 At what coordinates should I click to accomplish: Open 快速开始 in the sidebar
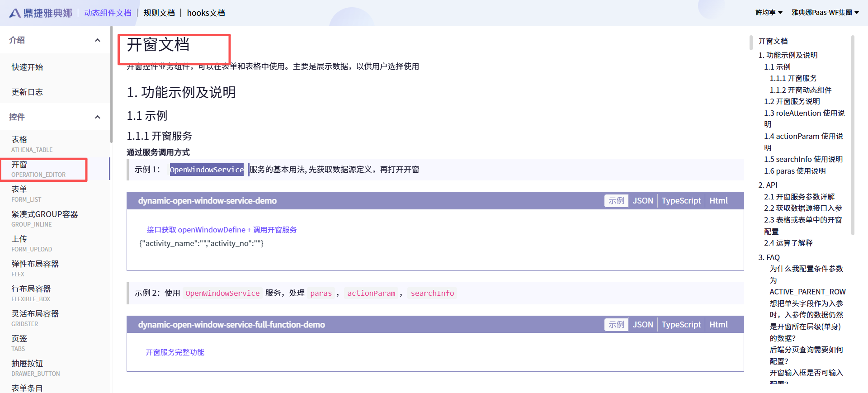click(x=27, y=67)
